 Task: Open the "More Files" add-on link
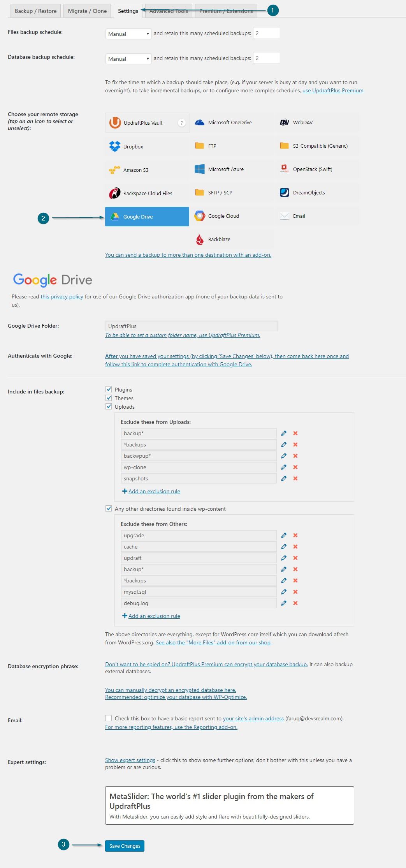[214, 642]
